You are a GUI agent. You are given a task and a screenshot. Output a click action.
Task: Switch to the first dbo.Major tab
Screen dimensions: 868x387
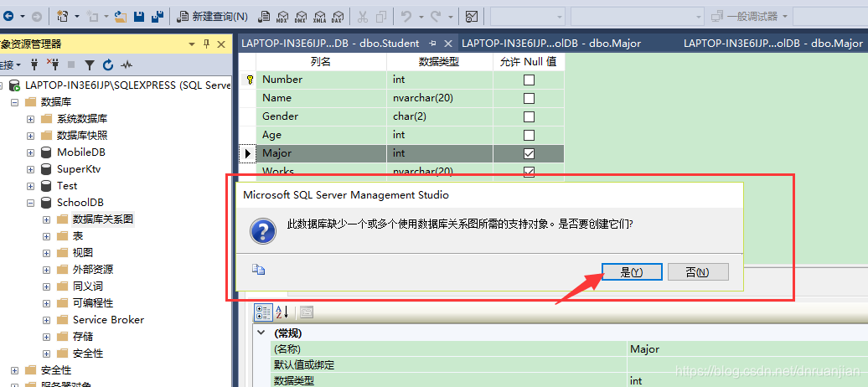click(550, 44)
